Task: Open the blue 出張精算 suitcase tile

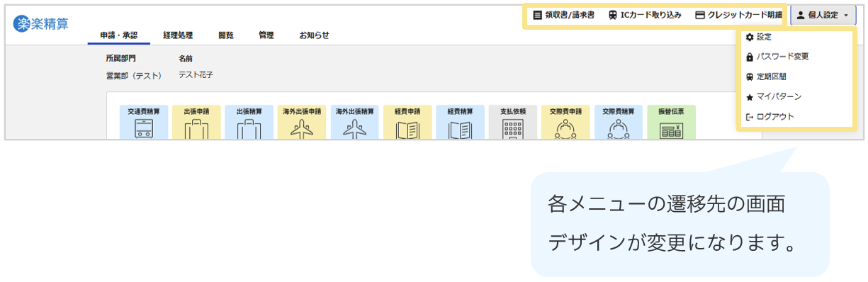Action: [x=249, y=123]
